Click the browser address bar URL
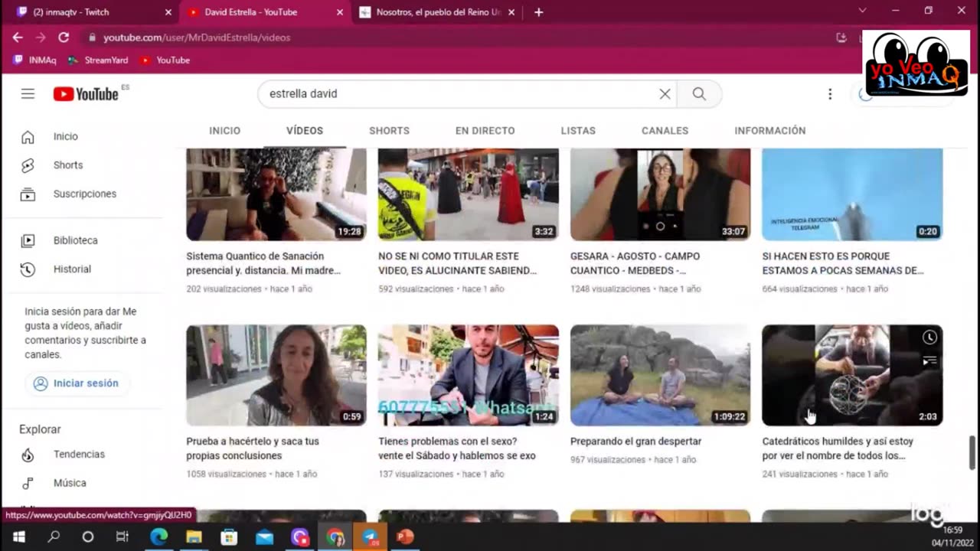The height and width of the screenshot is (551, 980). coord(197,37)
